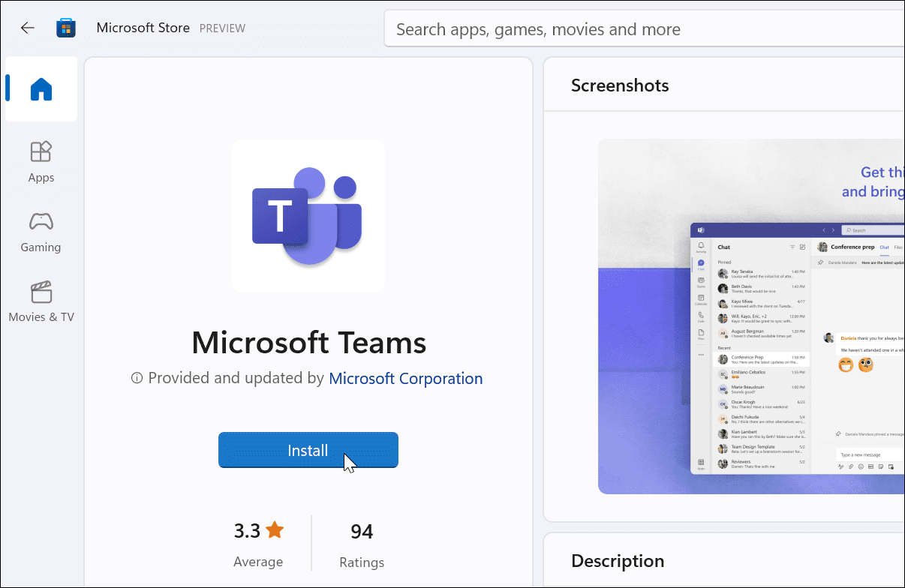Click the Microsoft Store title text
This screenshot has width=905, height=588.
pyautogui.click(x=143, y=27)
